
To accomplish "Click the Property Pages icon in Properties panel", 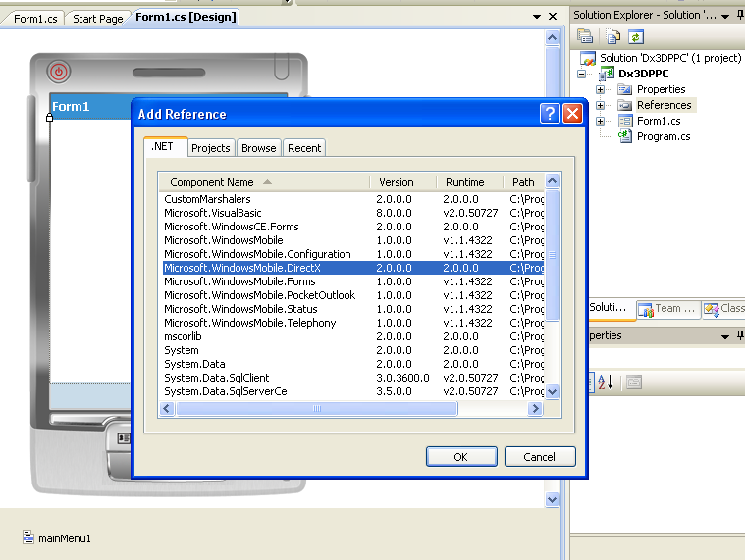I will (634, 382).
